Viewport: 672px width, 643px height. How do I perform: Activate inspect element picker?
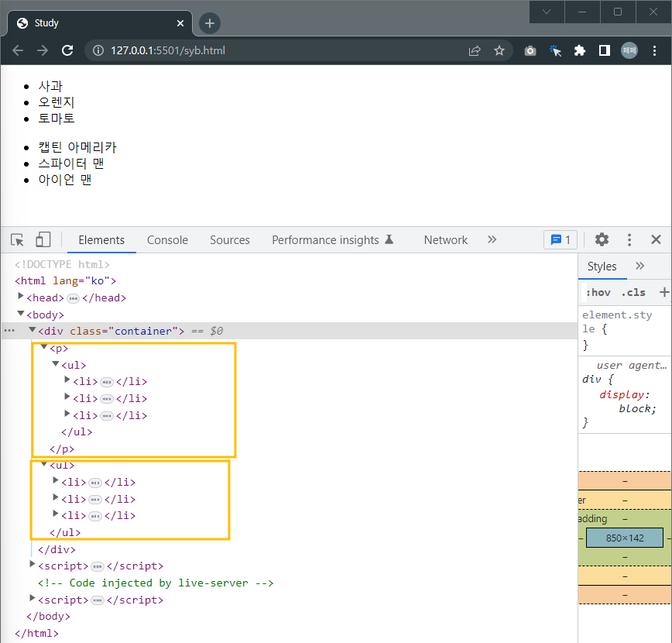[18, 240]
